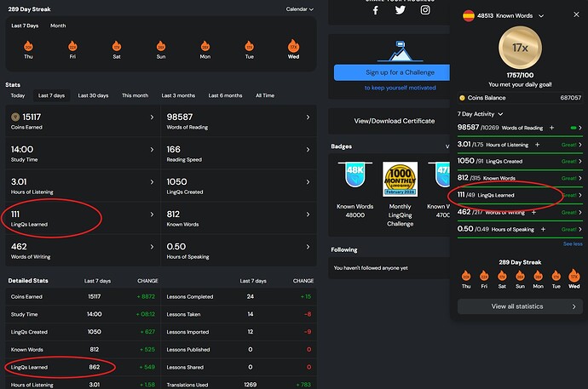This screenshot has height=389, width=588.
Task: Close the activity side panel
Action: tap(576, 14)
